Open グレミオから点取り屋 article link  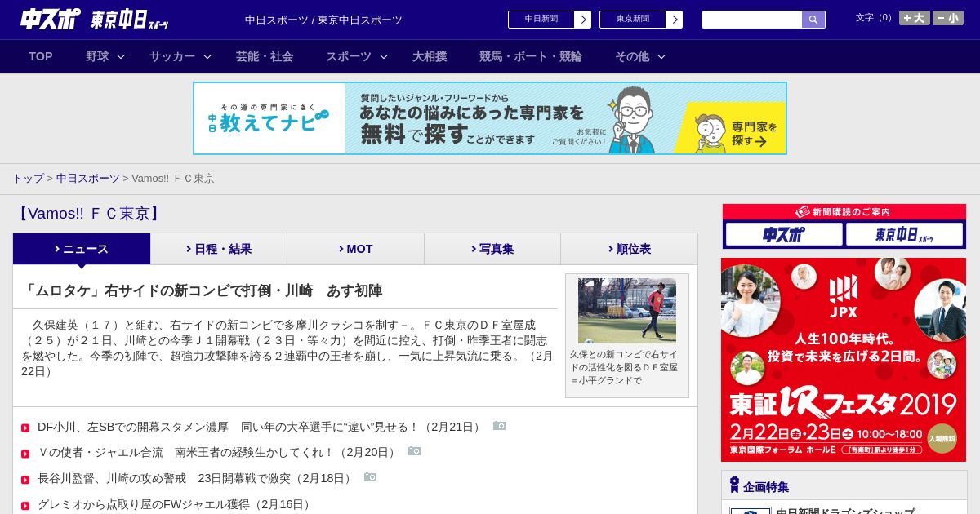tap(176, 504)
